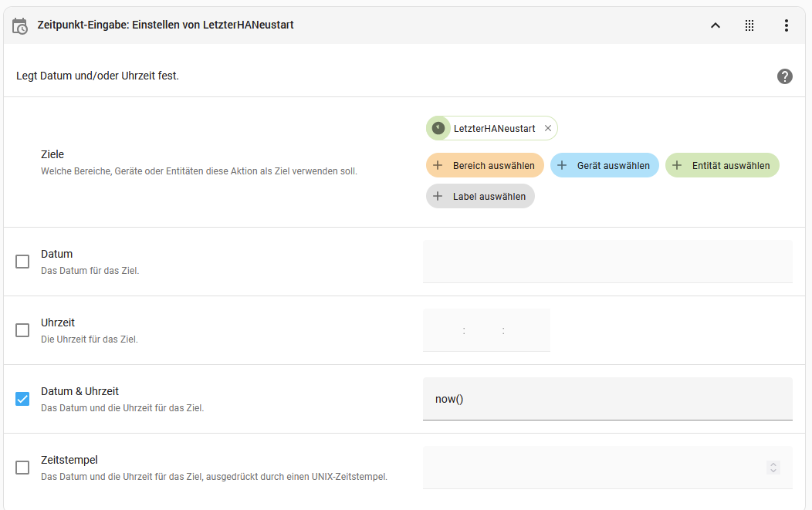Click the grid drag handle icon
Screen dimensions: 812x510
click(x=749, y=25)
